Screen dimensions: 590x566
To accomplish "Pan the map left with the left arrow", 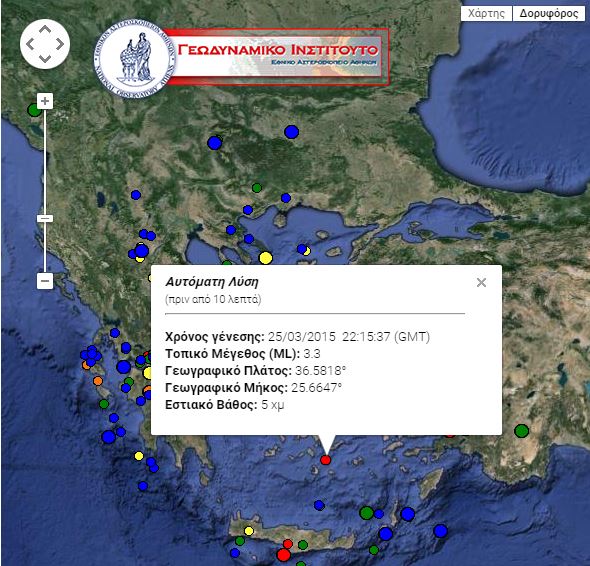I will pos(30,44).
